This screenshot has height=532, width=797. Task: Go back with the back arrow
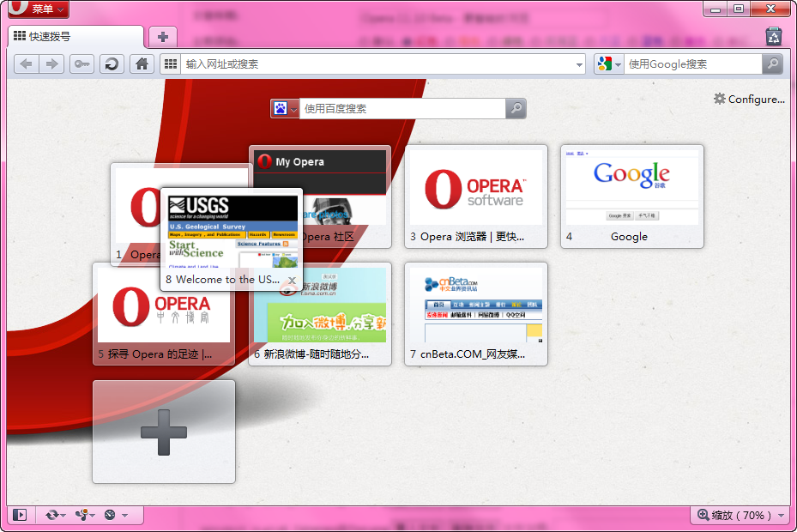point(26,64)
